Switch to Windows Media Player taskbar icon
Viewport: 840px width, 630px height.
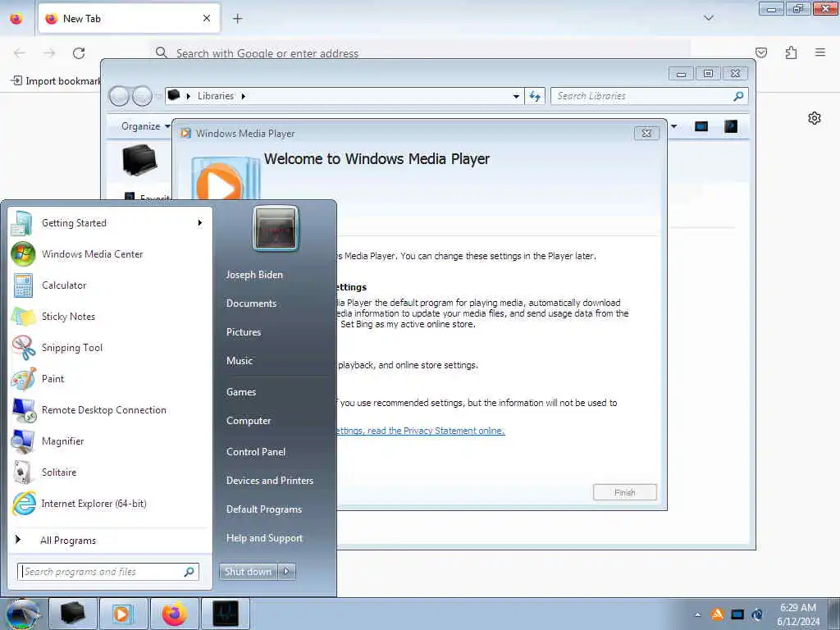click(123, 614)
